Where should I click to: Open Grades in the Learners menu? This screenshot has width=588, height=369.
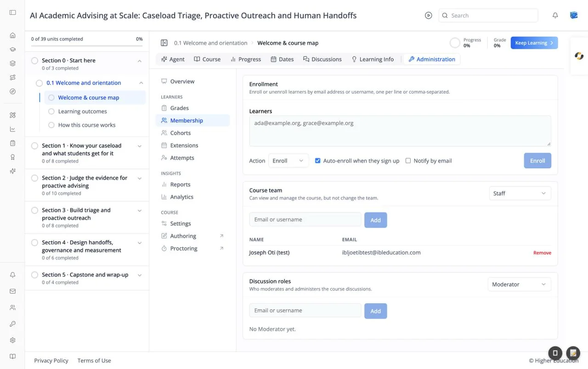click(x=192, y=108)
